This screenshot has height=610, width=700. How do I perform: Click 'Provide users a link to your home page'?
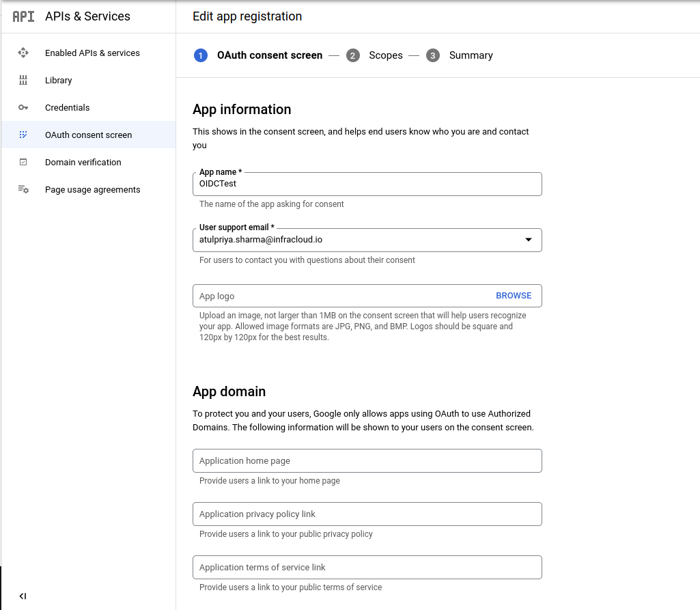(x=270, y=481)
